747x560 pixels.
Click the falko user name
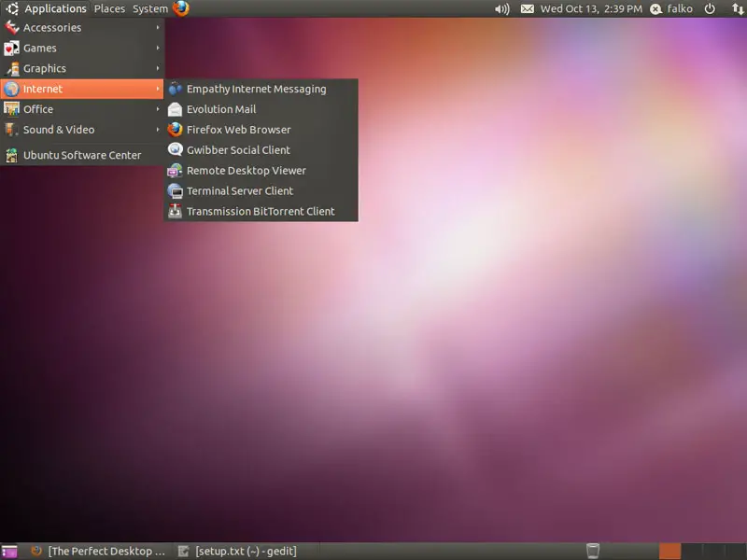(680, 9)
